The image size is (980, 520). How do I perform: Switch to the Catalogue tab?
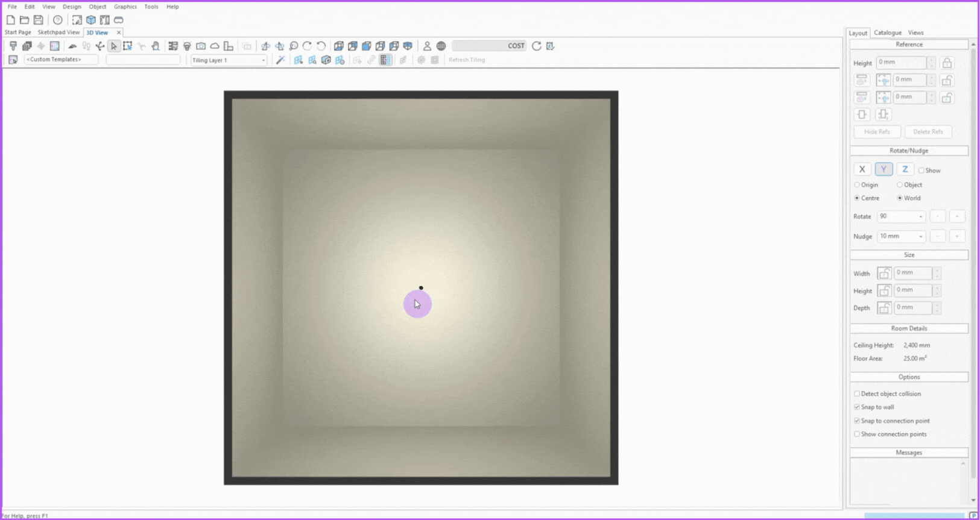click(x=887, y=33)
